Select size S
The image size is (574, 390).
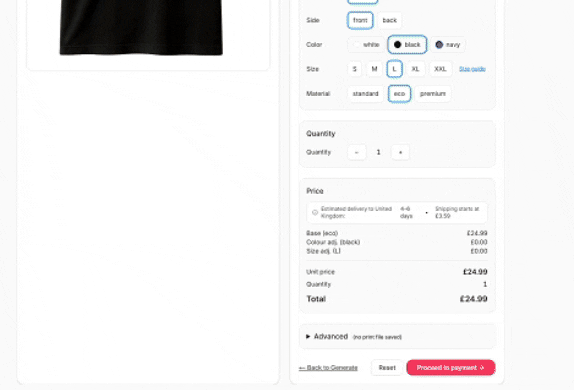[354, 69]
